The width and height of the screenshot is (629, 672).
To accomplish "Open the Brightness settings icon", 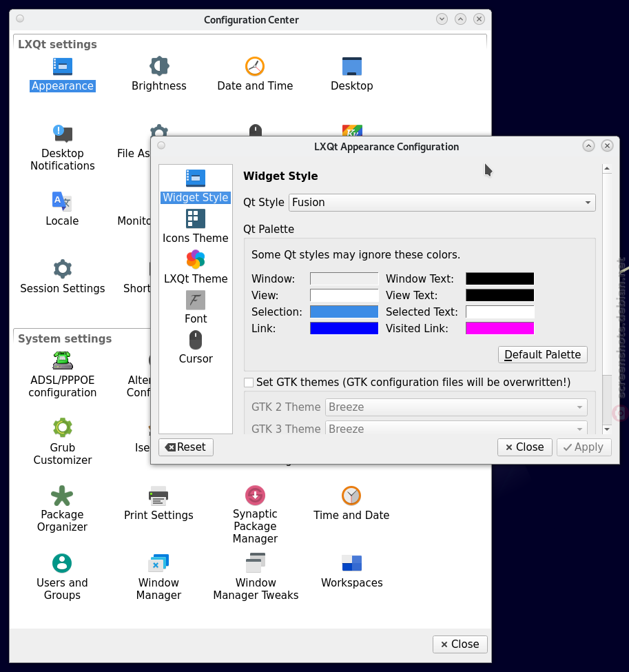I will (x=159, y=66).
